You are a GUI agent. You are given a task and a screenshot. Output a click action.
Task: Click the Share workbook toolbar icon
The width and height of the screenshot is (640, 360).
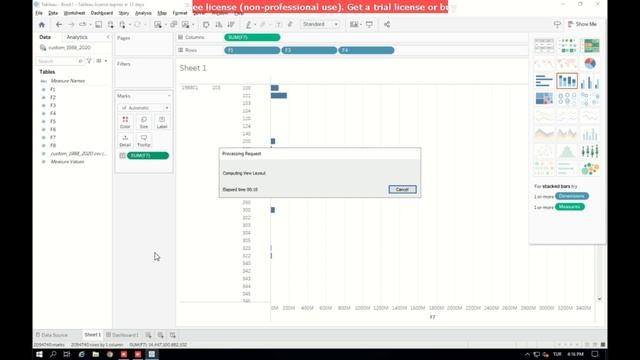tap(387, 24)
